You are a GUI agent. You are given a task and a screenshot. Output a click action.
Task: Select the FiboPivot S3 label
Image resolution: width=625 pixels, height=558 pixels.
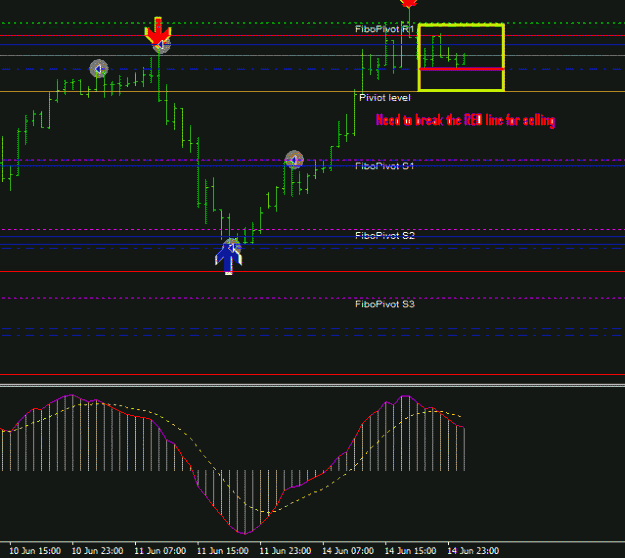[385, 305]
